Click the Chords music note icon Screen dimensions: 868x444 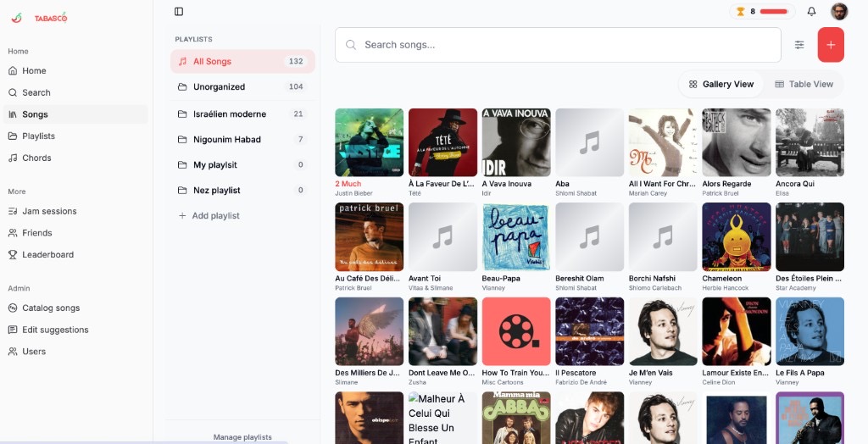tap(13, 158)
